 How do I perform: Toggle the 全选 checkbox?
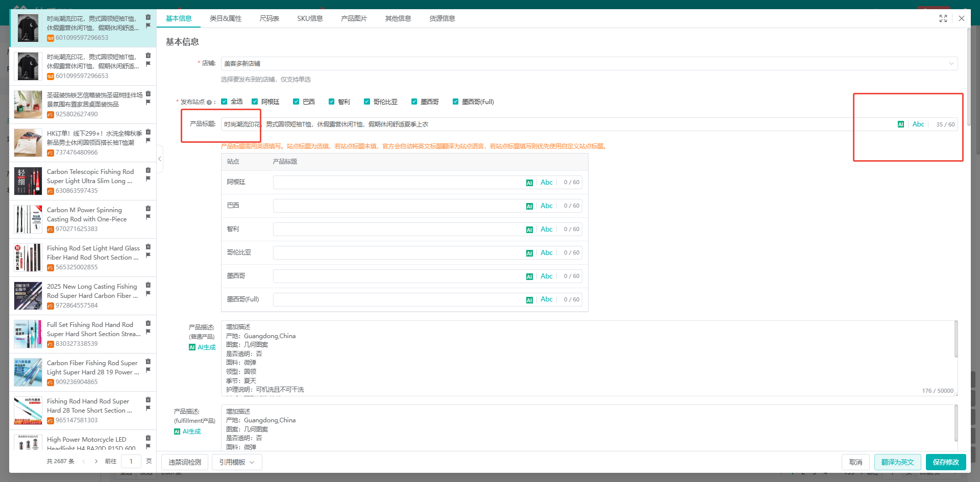pos(224,102)
